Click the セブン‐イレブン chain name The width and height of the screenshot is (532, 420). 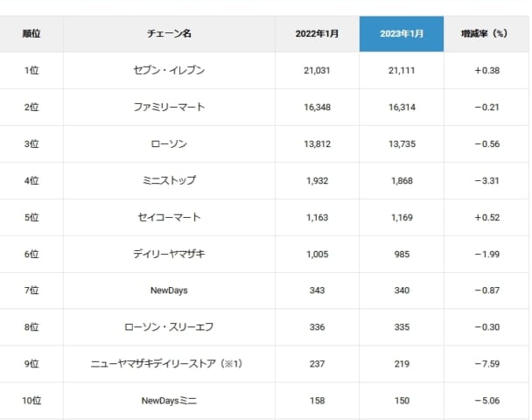[x=170, y=71]
